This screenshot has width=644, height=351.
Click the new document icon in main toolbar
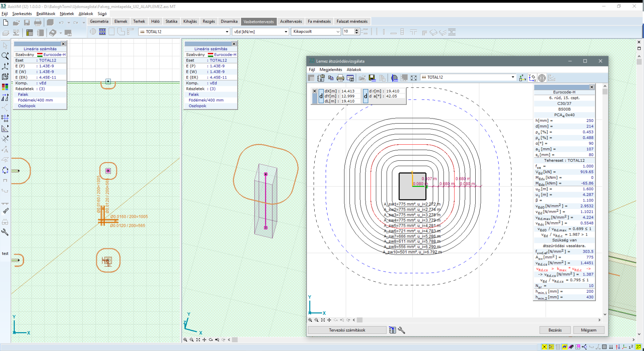click(5, 22)
